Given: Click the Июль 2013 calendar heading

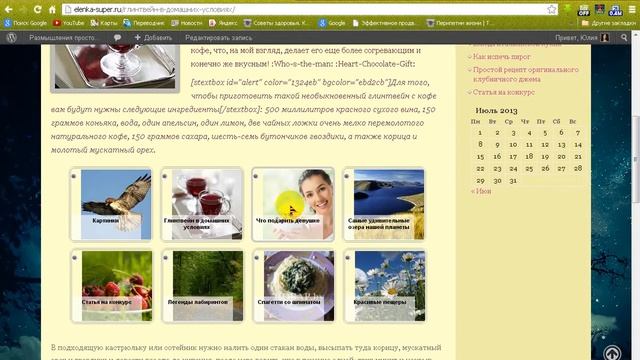Looking at the screenshot, I should (496, 111).
